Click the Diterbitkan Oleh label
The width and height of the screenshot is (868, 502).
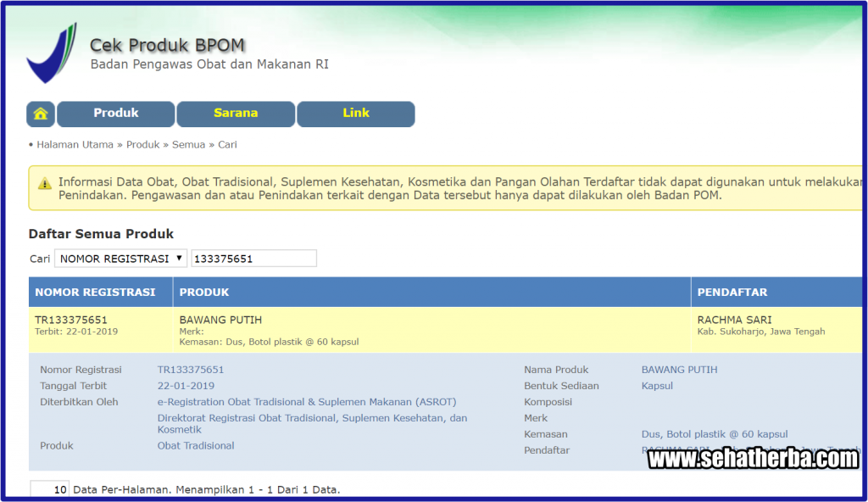pos(79,402)
